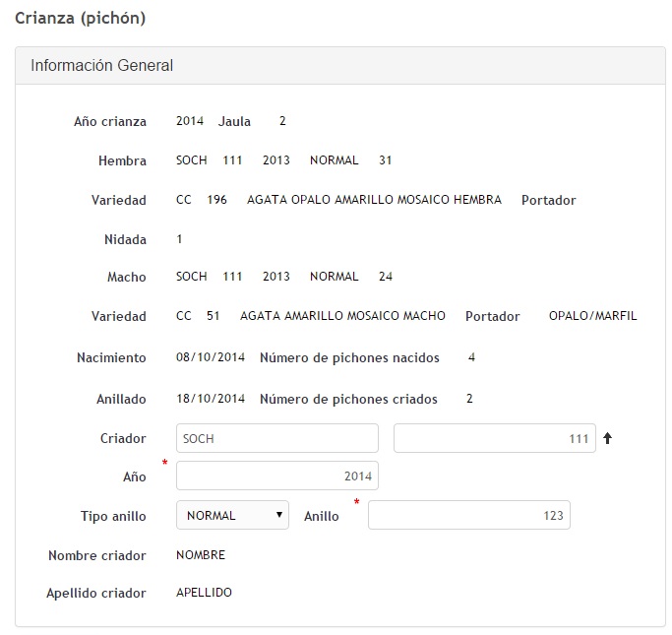Click the Información General panel header
The width and height of the screenshot is (672, 635).
(x=102, y=66)
